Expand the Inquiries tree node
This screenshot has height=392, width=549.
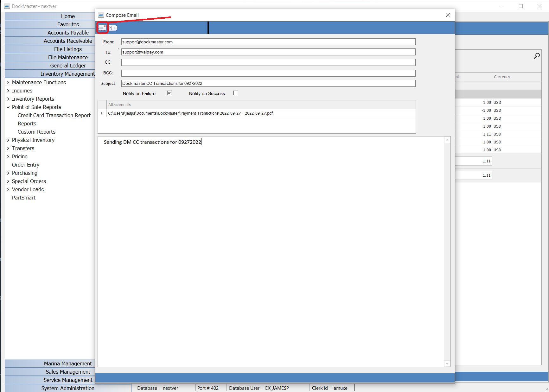tap(8, 91)
